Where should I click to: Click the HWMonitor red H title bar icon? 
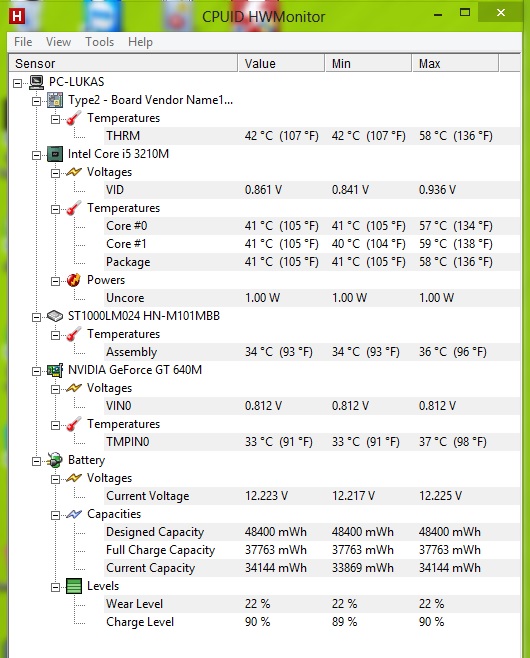pyautogui.click(x=17, y=16)
